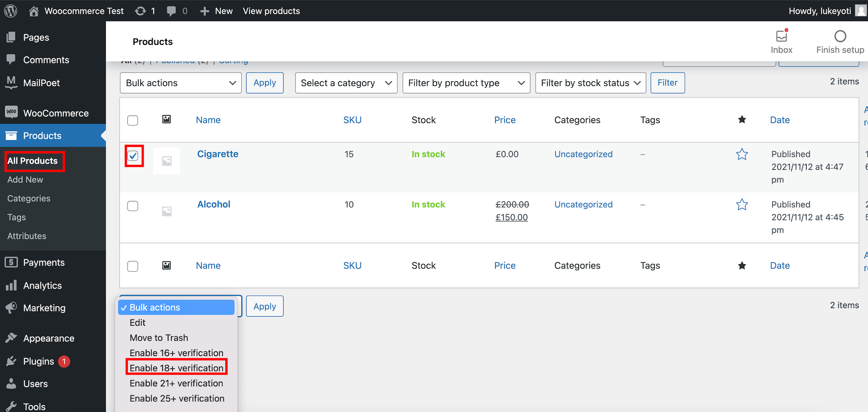
Task: Open the Cigarette product for editing
Action: [x=217, y=154]
